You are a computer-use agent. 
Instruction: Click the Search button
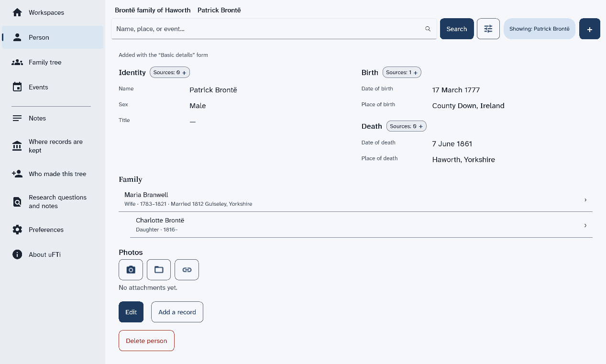pos(457,29)
